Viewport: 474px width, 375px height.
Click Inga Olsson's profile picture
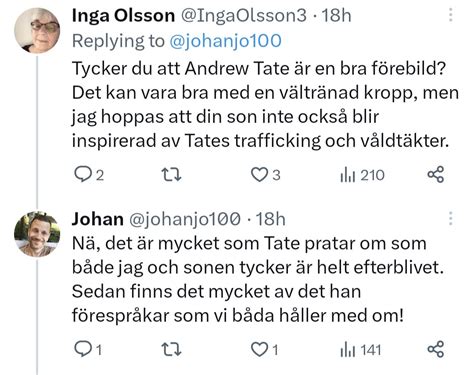click(37, 31)
